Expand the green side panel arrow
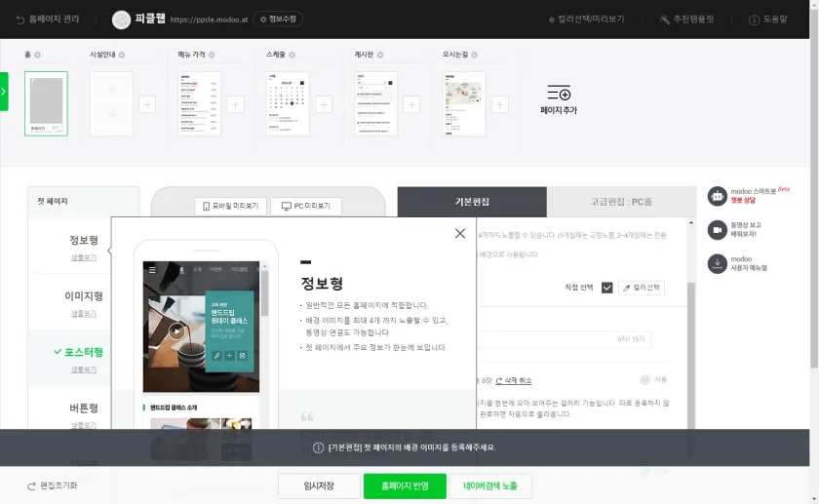The width and height of the screenshot is (819, 504). [4, 92]
